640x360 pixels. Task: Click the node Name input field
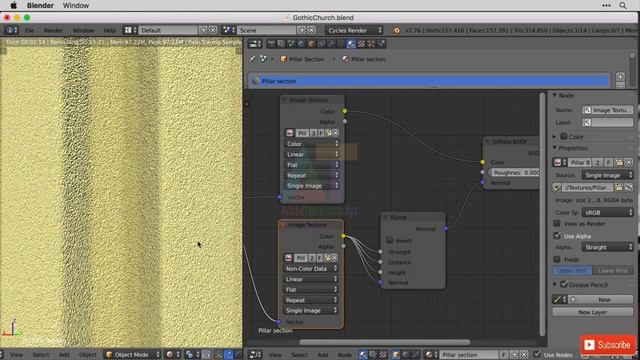tap(608, 110)
